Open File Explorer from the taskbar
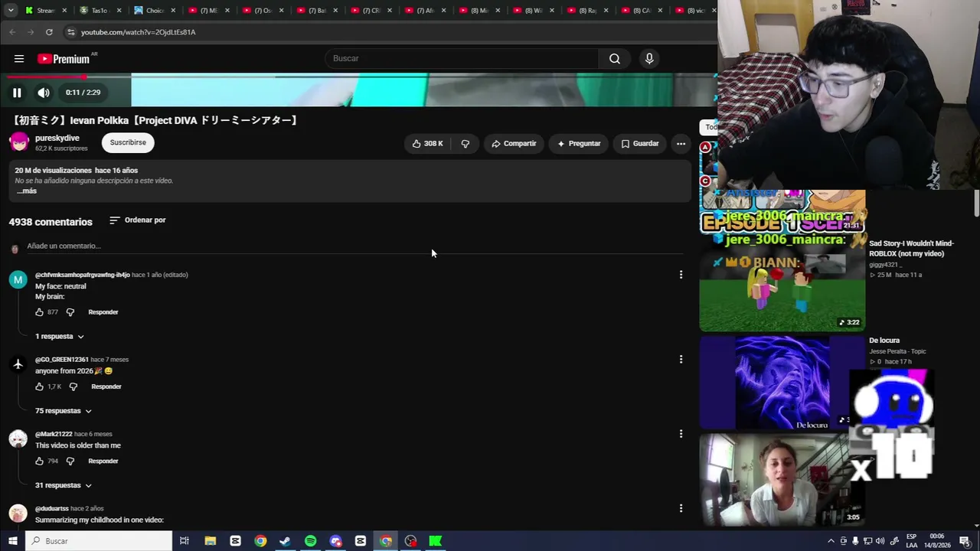The height and width of the screenshot is (551, 980). click(x=210, y=541)
